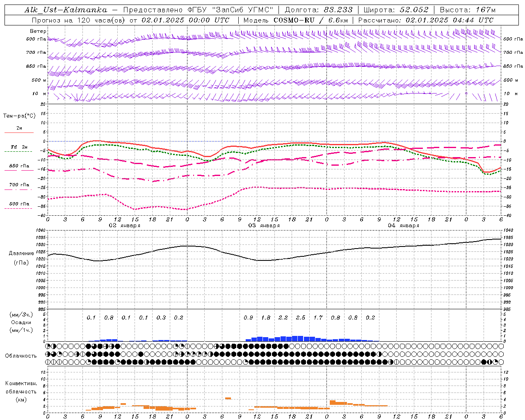Click the 1040 value on left pressure axis
This screenshot has width=525, height=420.
[41, 231]
